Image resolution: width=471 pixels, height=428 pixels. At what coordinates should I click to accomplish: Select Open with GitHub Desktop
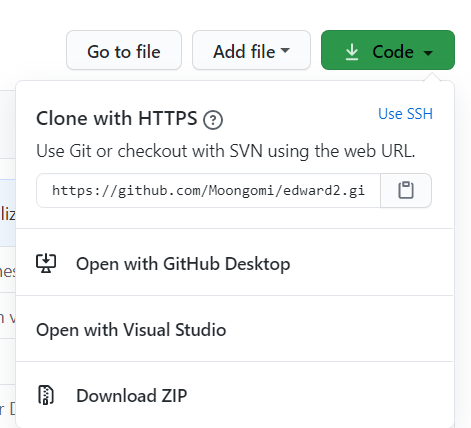coord(234,262)
